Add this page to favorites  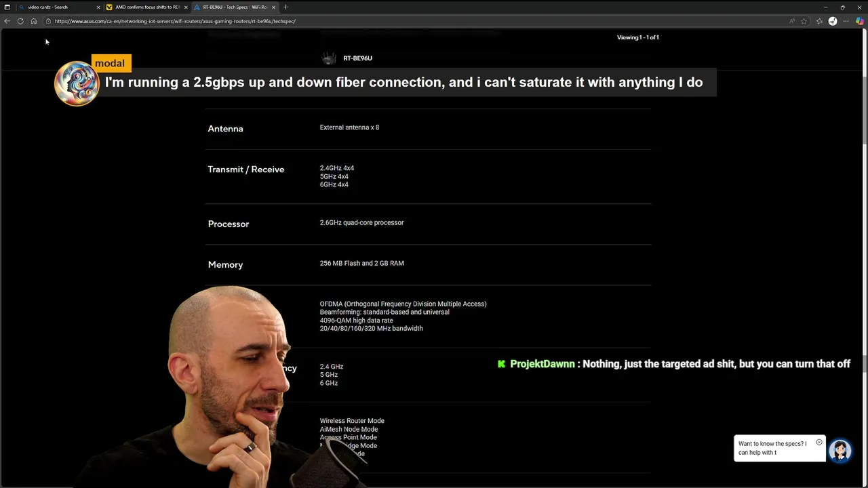(804, 21)
